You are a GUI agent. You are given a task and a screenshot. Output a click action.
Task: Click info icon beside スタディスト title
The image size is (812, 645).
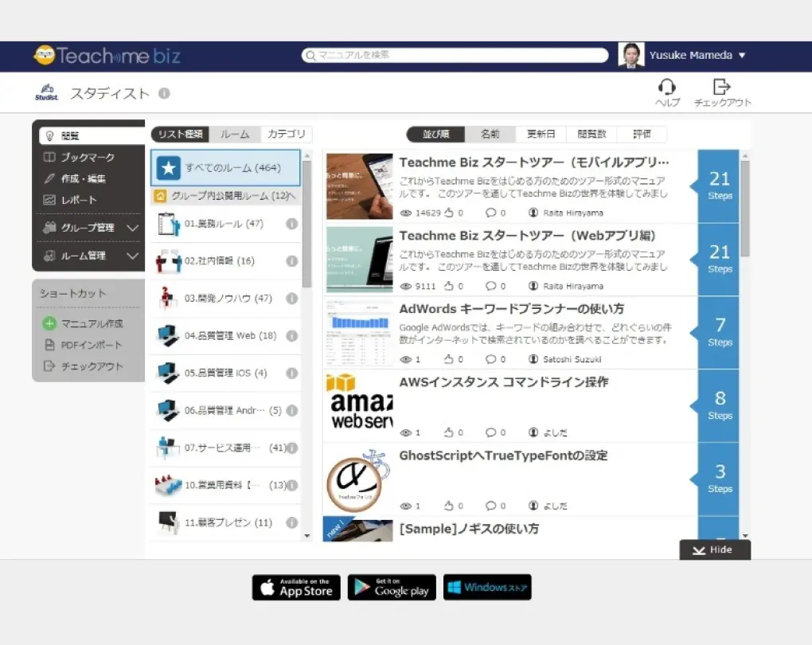[164, 93]
